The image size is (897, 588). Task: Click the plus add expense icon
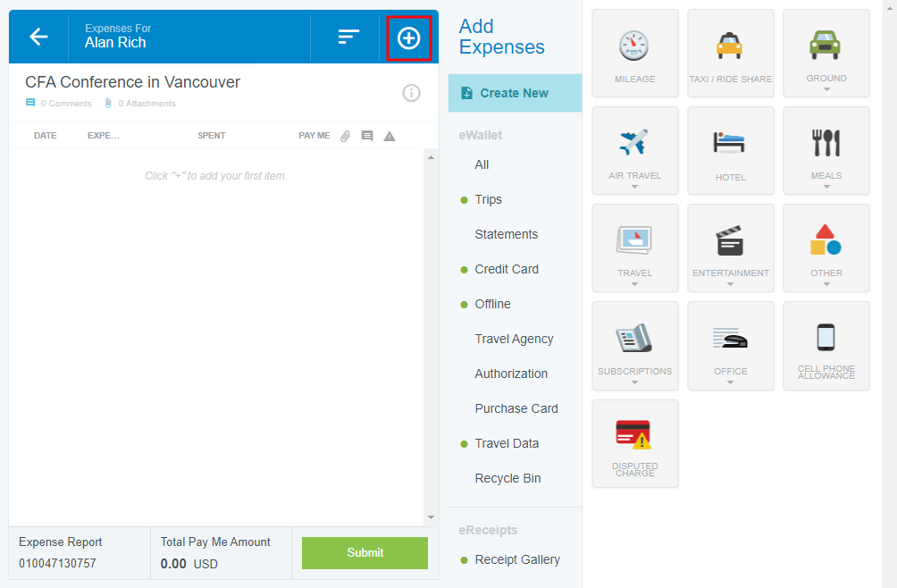408,38
